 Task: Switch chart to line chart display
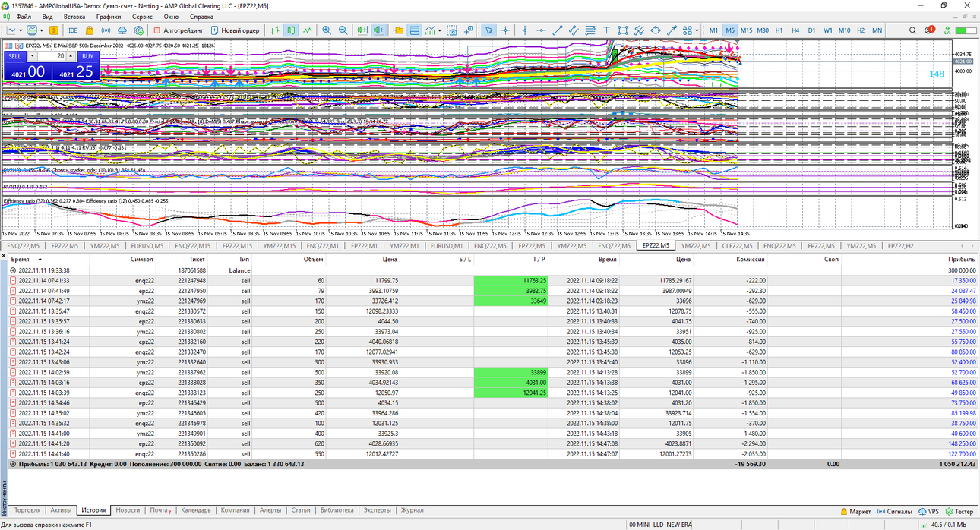pyautogui.click(x=307, y=30)
